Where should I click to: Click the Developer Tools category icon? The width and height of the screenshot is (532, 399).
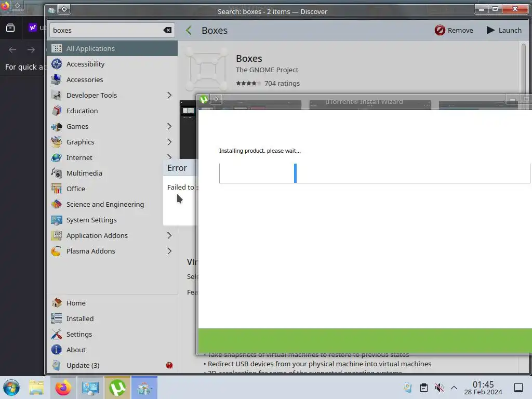(56, 96)
